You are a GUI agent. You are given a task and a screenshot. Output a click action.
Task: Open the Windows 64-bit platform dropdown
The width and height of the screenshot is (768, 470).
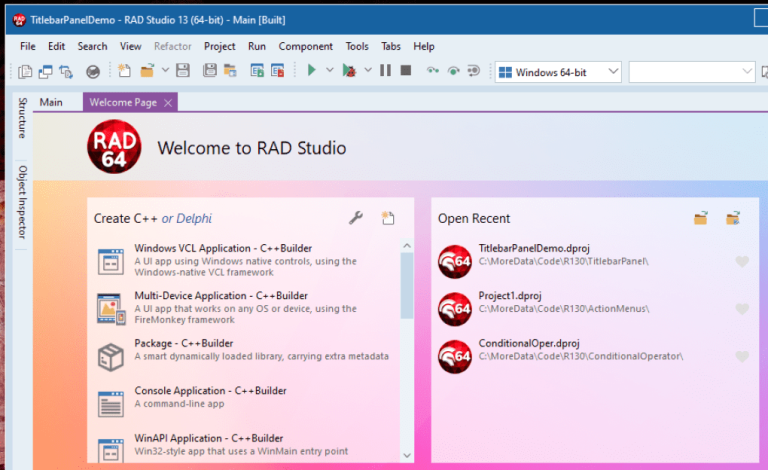559,72
